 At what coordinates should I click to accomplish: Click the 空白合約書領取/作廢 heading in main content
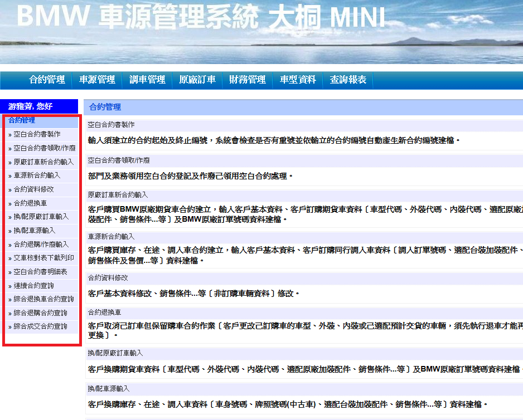click(x=119, y=160)
